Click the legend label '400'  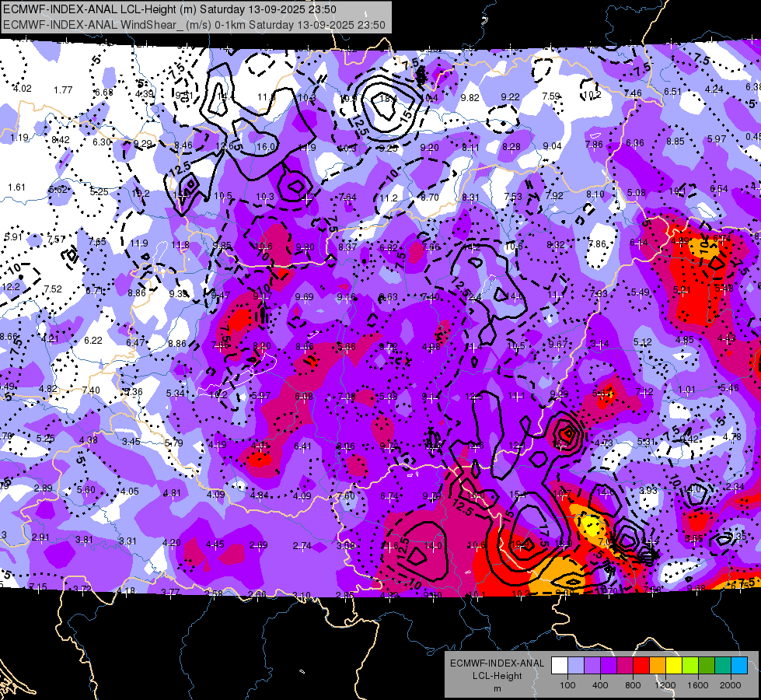coord(600,685)
